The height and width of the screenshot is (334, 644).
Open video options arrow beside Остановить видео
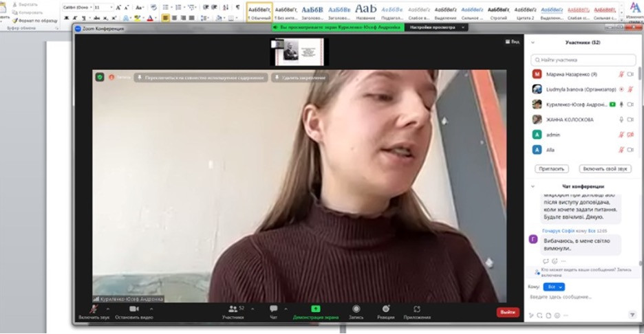(151, 309)
